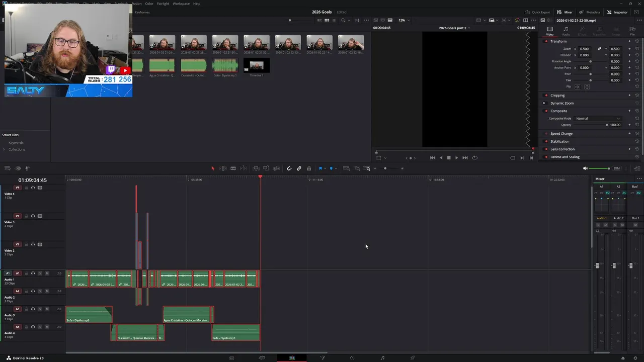Adjust the Opacity slider
The height and width of the screenshot is (362, 644).
pyautogui.click(x=606, y=125)
